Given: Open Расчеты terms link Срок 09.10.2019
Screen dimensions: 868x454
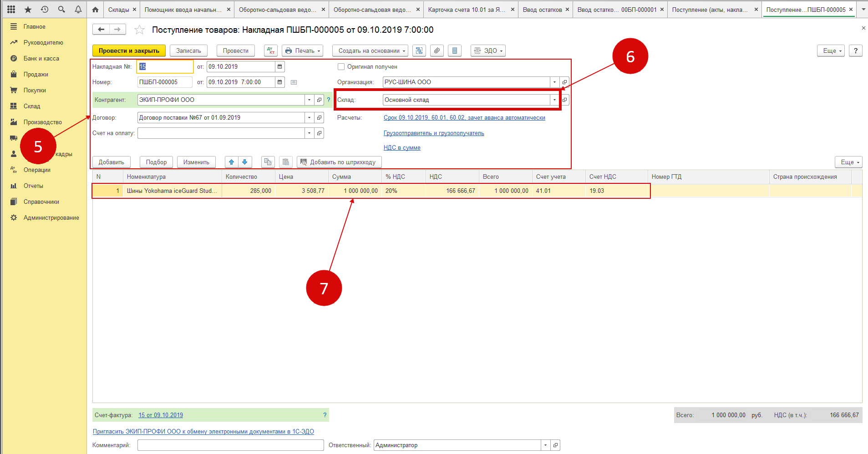Looking at the screenshot, I should click(464, 117).
